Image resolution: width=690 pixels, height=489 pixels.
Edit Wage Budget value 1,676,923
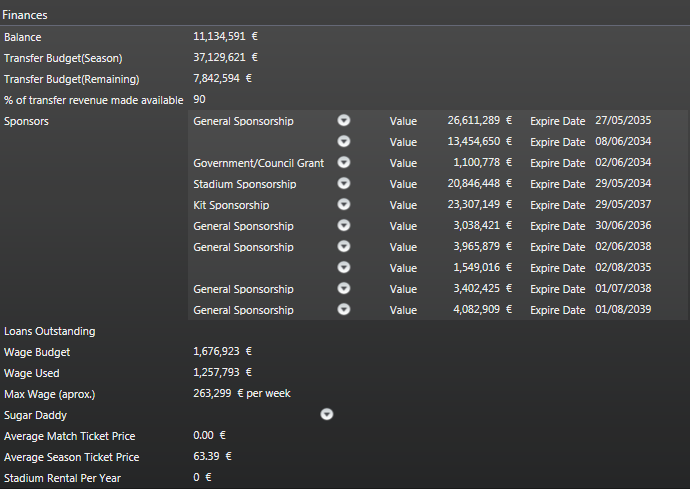pyautogui.click(x=216, y=351)
